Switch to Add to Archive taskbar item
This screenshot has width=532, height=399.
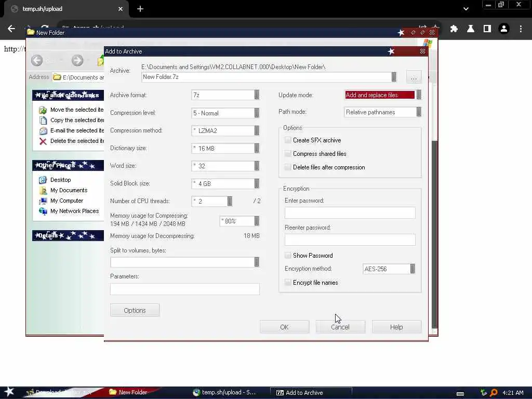click(x=311, y=393)
